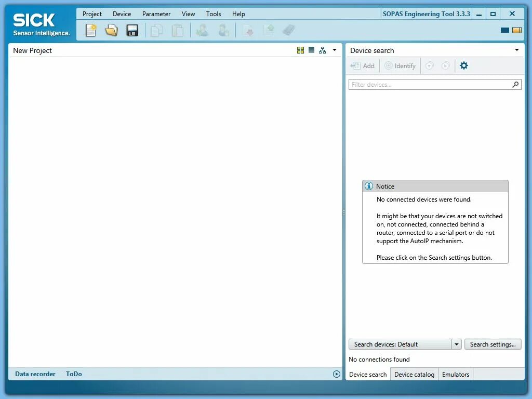Screen dimensions: 532x399
Task: Open Search settings... button
Action: coord(493,344)
